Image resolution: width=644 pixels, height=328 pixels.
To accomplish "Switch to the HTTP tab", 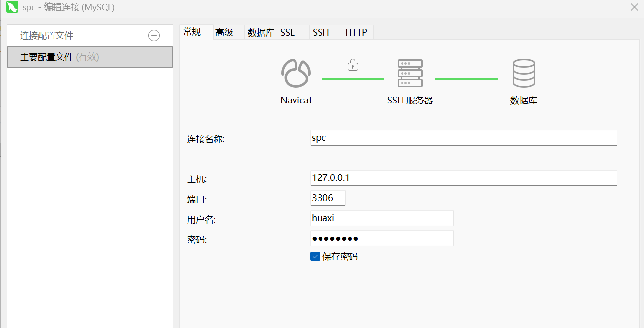I will [356, 33].
